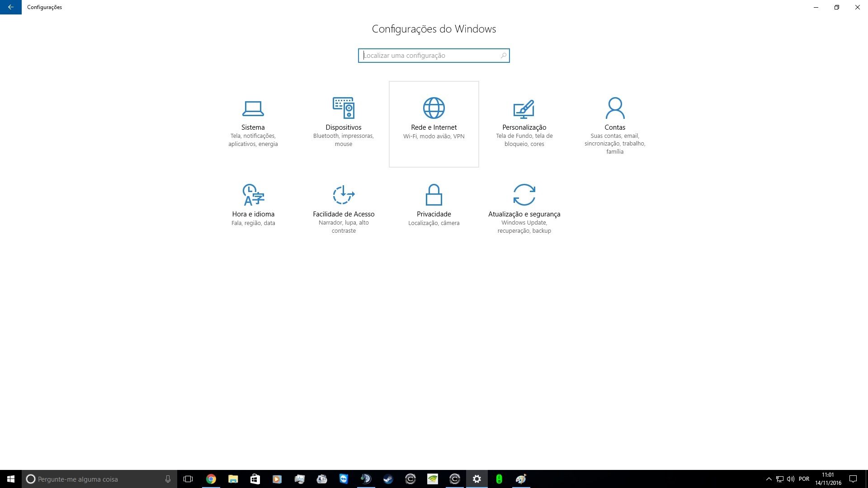Screen dimensions: 868x488
Task: Open the Windows Start menu
Action: coord(11,479)
